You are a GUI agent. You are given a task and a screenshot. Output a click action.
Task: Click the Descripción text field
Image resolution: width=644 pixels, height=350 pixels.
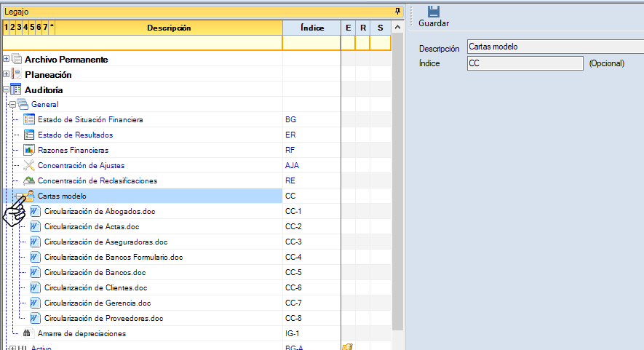coord(553,47)
